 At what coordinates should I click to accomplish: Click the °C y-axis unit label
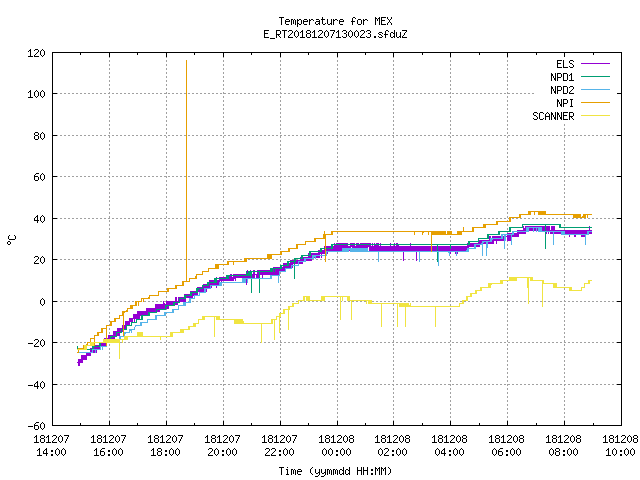pos(12,240)
